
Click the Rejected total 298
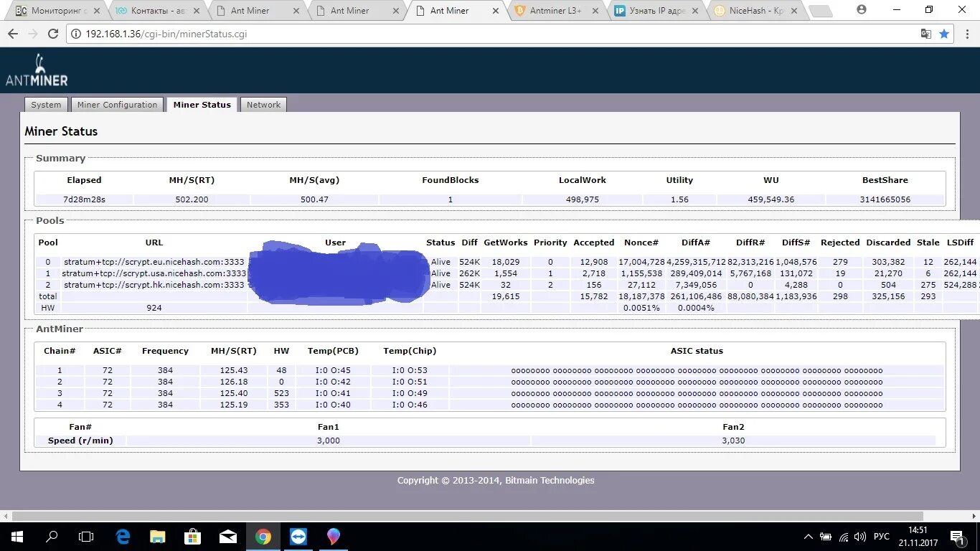(840, 296)
